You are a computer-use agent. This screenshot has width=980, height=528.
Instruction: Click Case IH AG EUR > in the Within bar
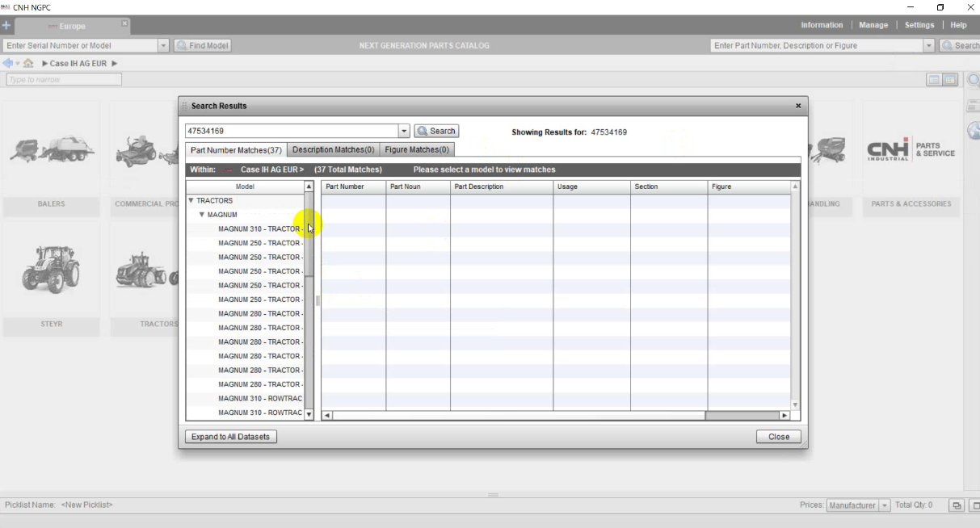tap(272, 170)
